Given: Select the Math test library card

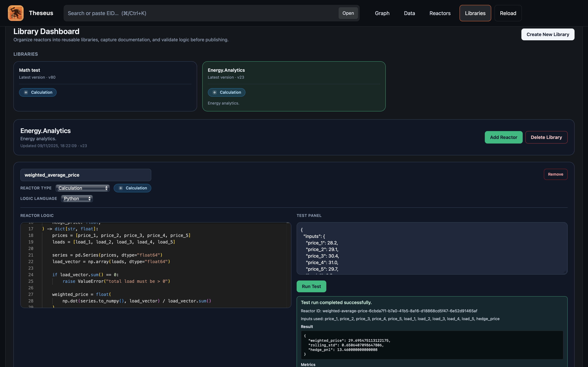Looking at the screenshot, I should click(x=105, y=73).
